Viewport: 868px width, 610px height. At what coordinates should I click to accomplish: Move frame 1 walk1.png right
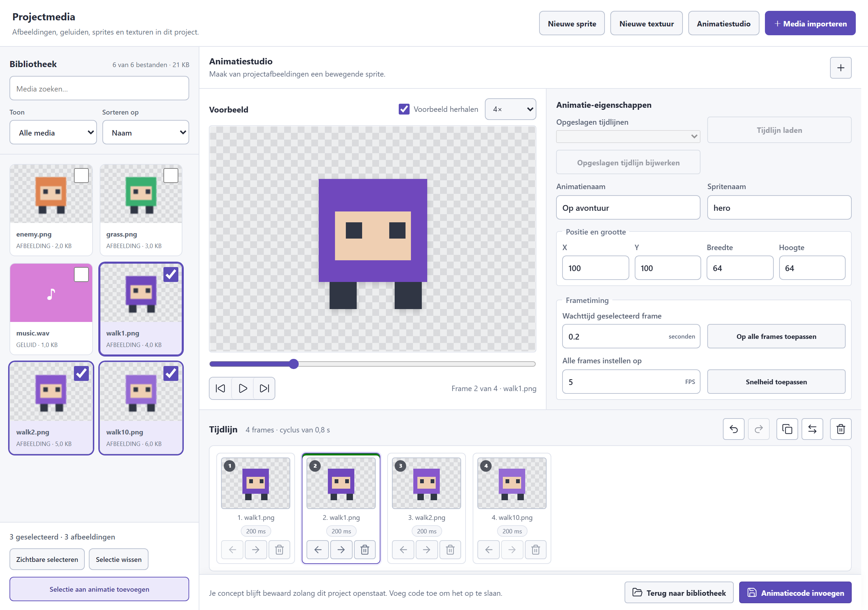[x=256, y=549]
